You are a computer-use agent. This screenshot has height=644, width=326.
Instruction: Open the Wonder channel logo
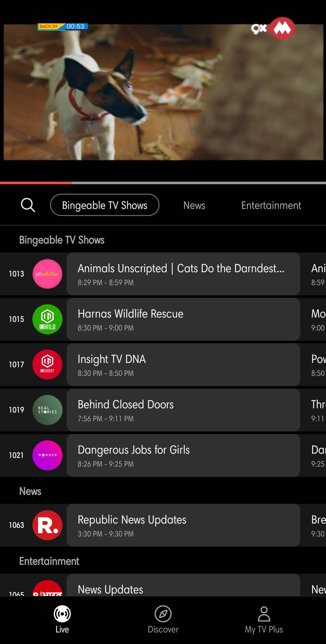pos(47,455)
